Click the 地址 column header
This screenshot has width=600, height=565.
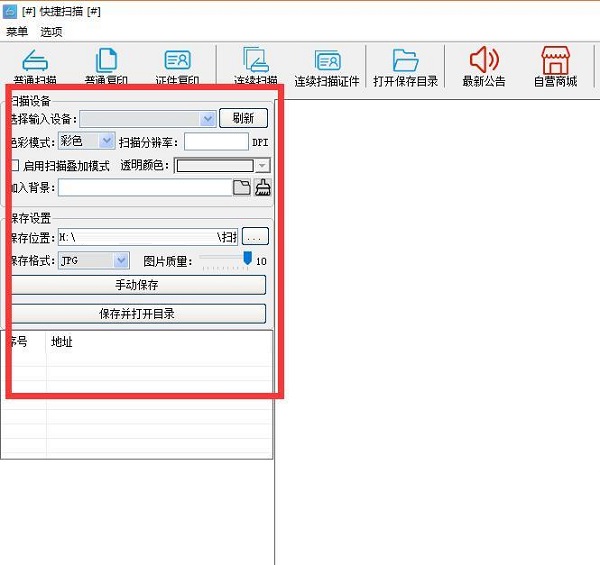coord(62,342)
